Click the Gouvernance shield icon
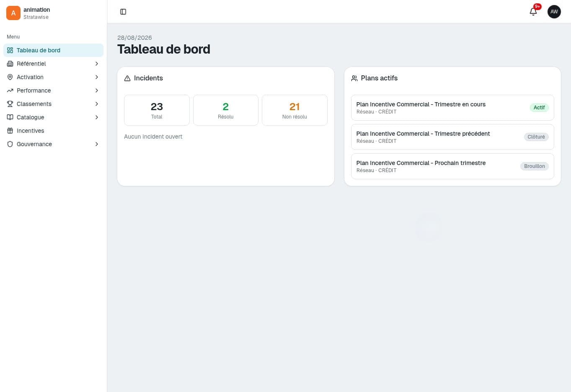 click(x=10, y=144)
